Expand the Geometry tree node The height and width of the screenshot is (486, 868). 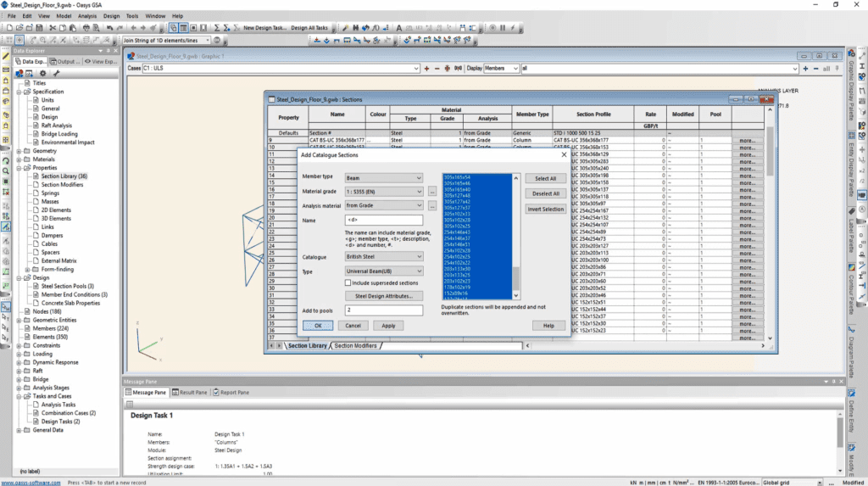click(x=19, y=151)
